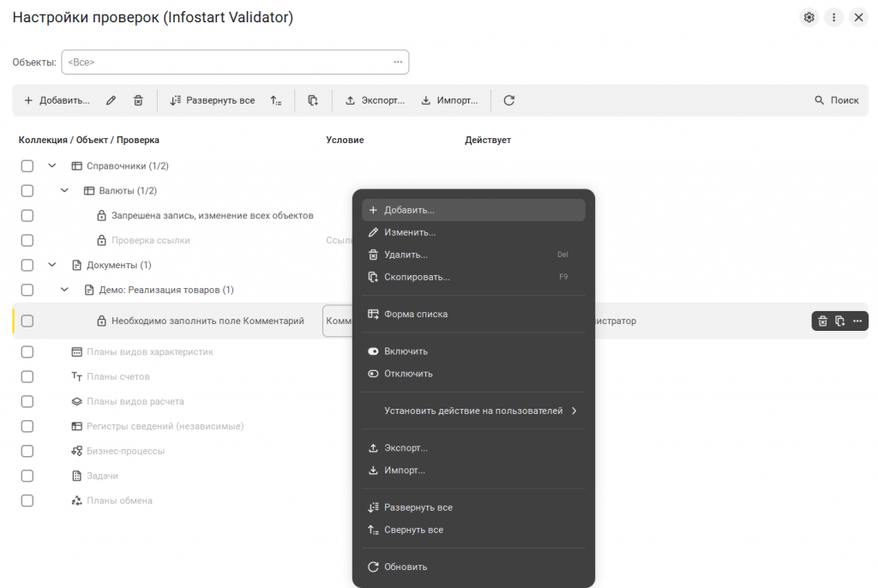Image resolution: width=878 pixels, height=588 pixels.
Task: Open form settings gear icon
Action: 809,17
